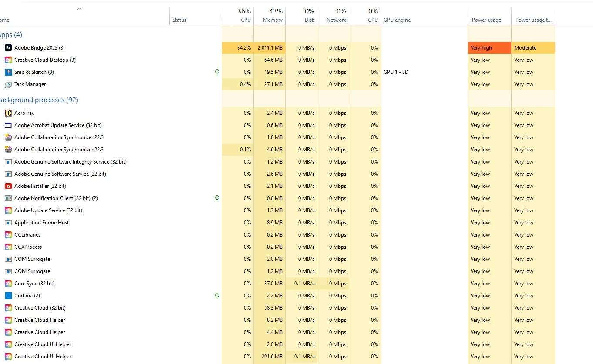Sort by the GPU percentage column header
The height and width of the screenshot is (364, 593).
[x=365, y=15]
